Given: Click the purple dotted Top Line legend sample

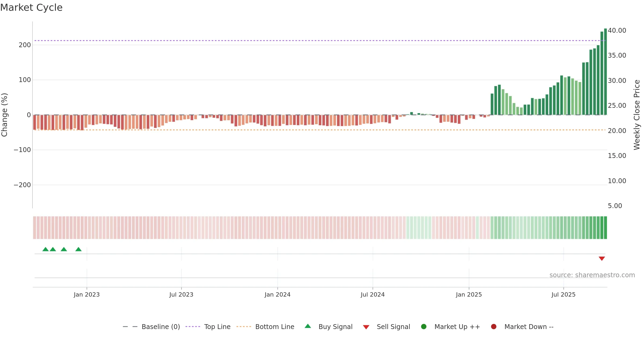Looking at the screenshot, I should [193, 327].
